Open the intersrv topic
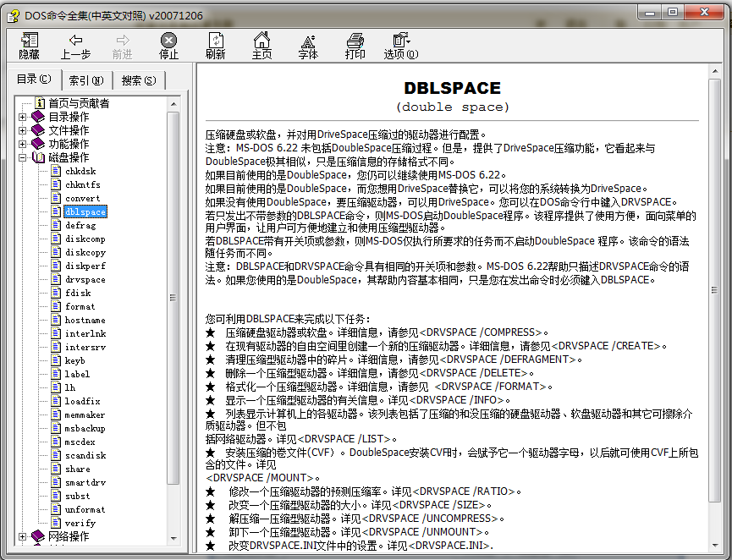The image size is (732, 560). point(85,347)
